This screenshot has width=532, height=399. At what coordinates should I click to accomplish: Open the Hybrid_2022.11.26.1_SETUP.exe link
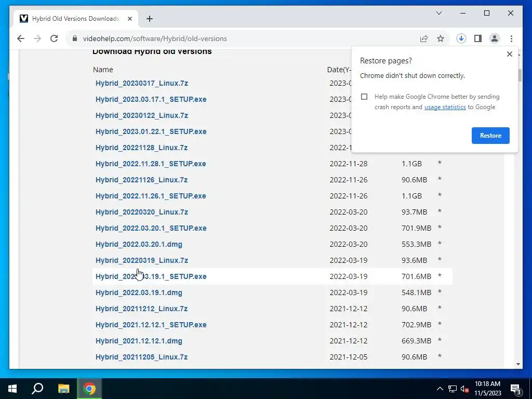tap(151, 196)
